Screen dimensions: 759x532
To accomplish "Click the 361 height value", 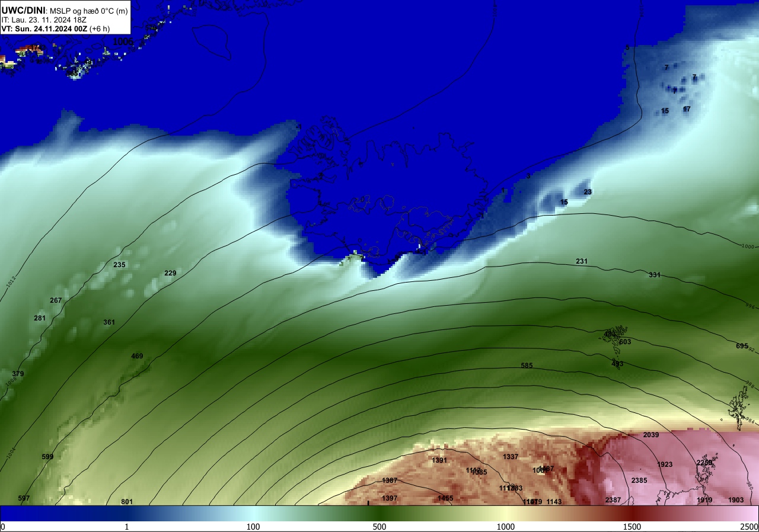I will point(109,322).
